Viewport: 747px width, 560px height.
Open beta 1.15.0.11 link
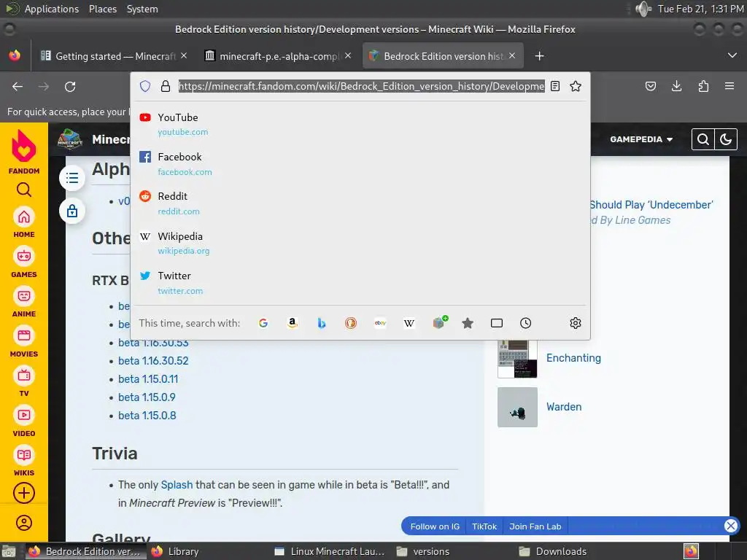click(148, 379)
